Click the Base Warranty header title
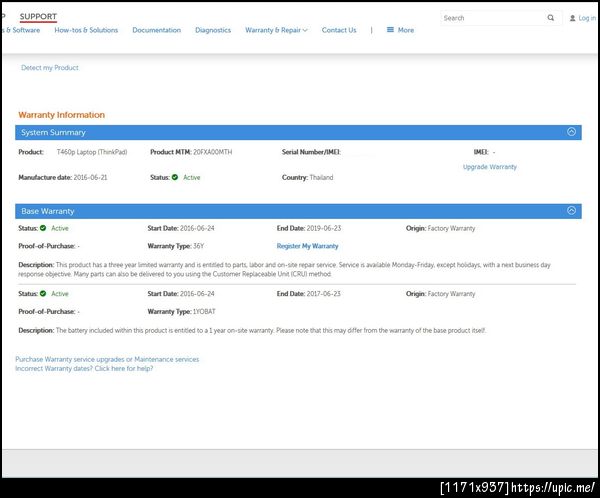Image resolution: width=600 pixels, height=498 pixels. point(48,211)
